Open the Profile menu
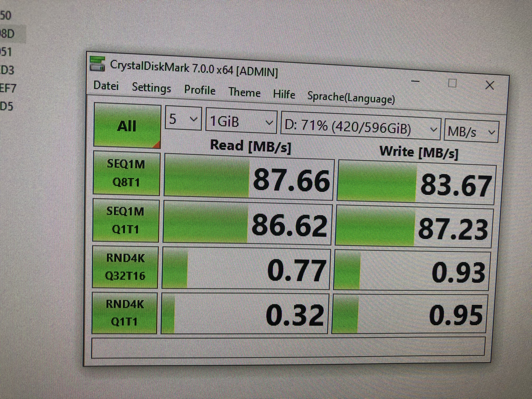Screen dimensions: 532x399 (200, 90)
